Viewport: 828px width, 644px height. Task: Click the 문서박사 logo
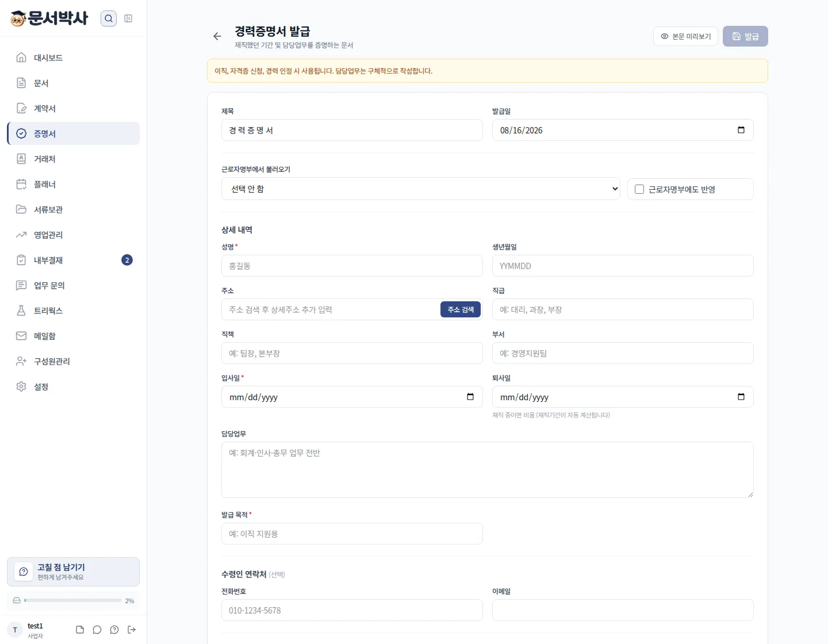(49, 18)
